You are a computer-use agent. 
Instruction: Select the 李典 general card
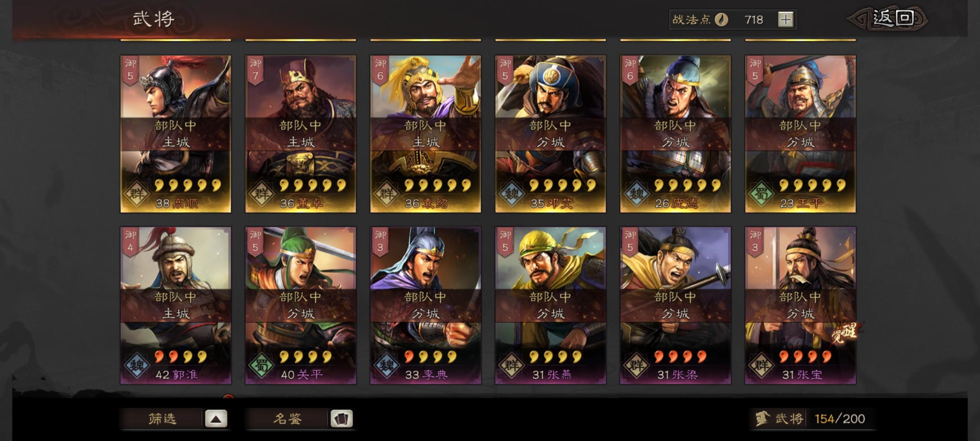[425, 305]
